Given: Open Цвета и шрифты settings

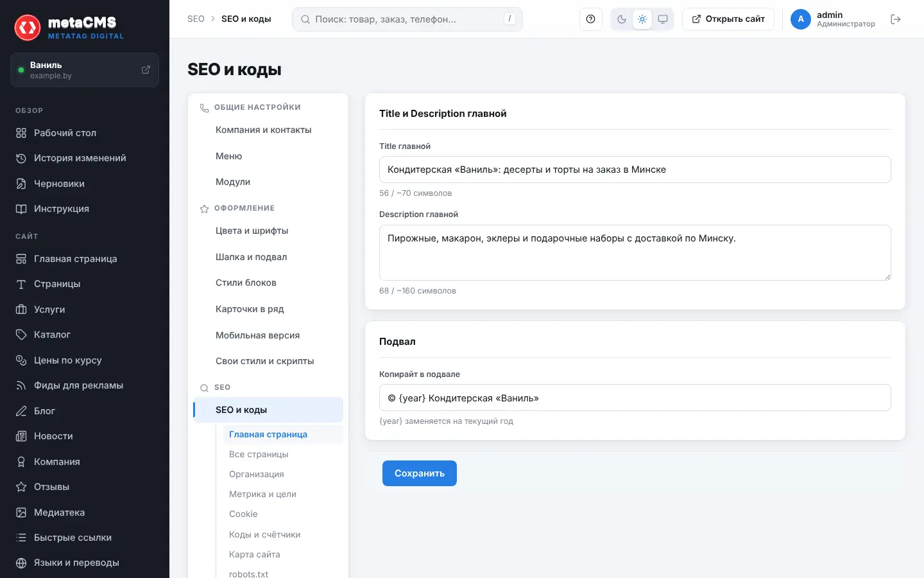Looking at the screenshot, I should [268, 231].
